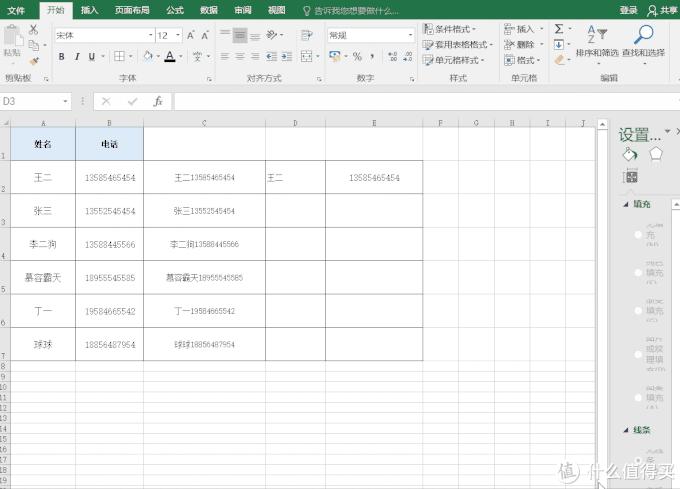Increase font size with larger A
Screen dimensions: 680x489
(190, 36)
